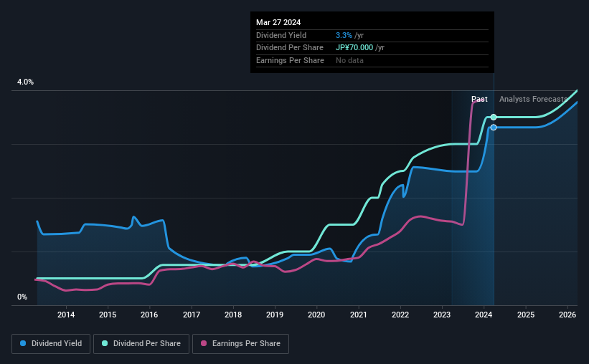589x364 pixels.
Task: Click the No data earnings value
Action: (349, 60)
